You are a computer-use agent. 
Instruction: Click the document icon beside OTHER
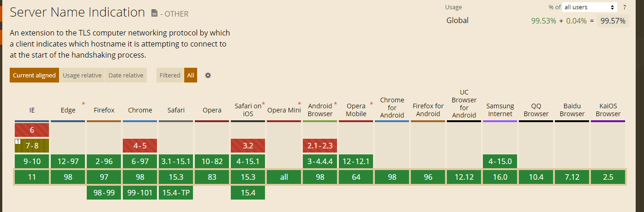154,13
